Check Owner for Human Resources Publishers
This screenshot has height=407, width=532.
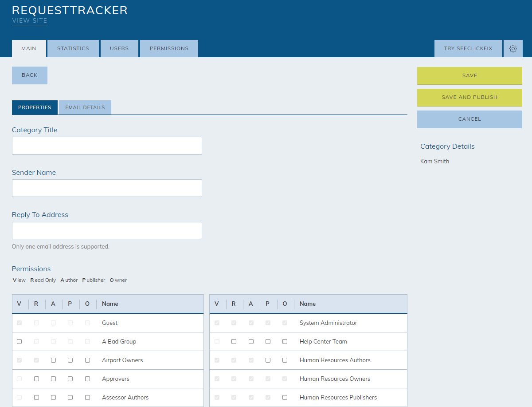[x=285, y=398]
